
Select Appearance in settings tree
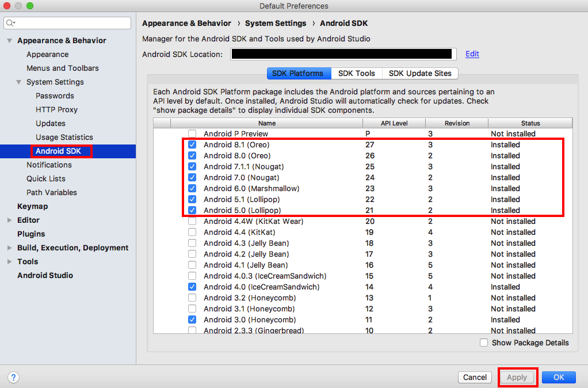pyautogui.click(x=48, y=55)
